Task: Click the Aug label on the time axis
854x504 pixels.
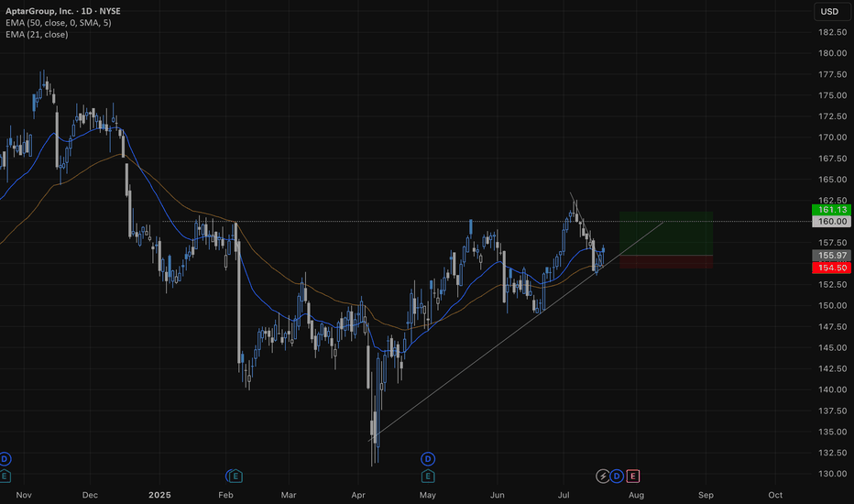Action: [636, 495]
